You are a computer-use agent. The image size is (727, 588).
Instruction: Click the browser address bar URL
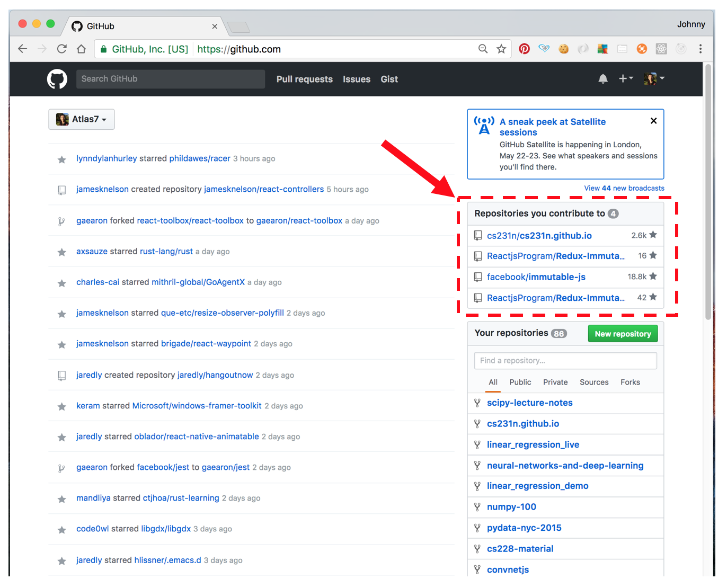[239, 49]
